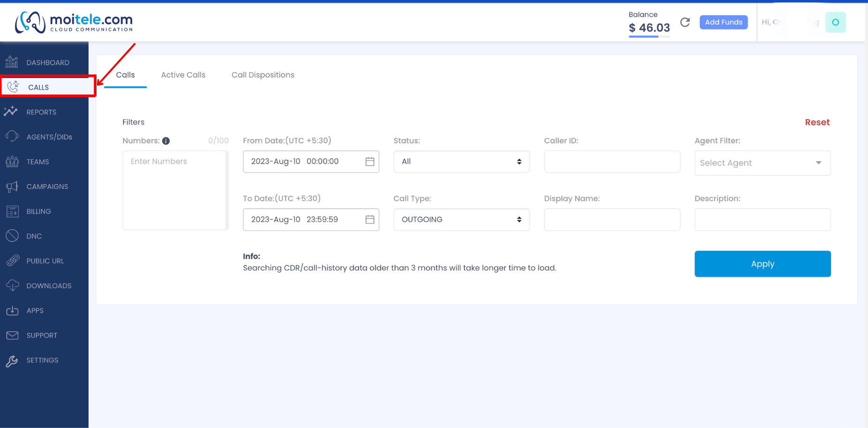
Task: Click the Billing invoice icon
Action: click(13, 211)
